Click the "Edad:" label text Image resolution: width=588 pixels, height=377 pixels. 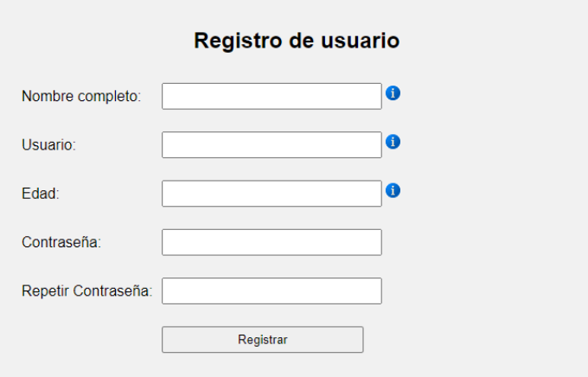tap(41, 194)
